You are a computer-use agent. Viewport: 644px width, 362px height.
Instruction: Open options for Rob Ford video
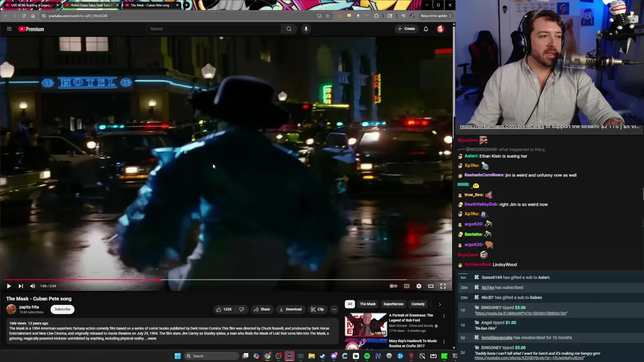[x=444, y=316]
